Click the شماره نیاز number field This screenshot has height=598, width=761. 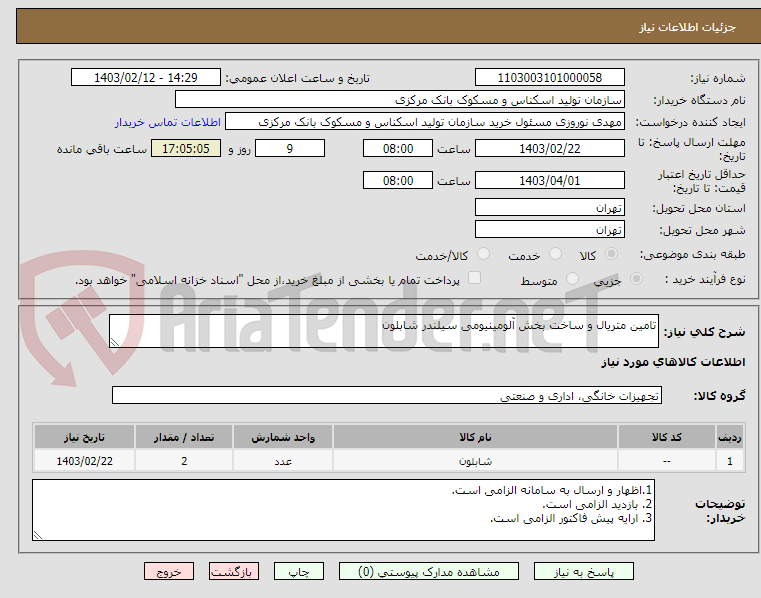pos(549,78)
